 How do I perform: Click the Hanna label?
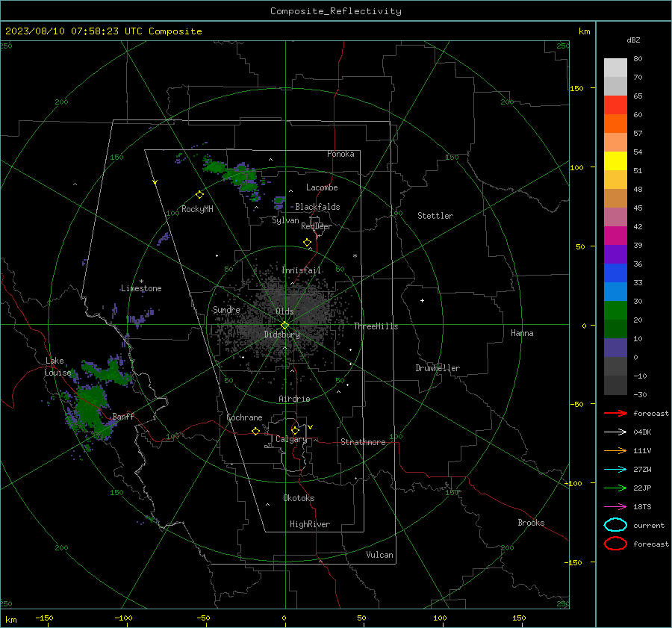tap(522, 333)
